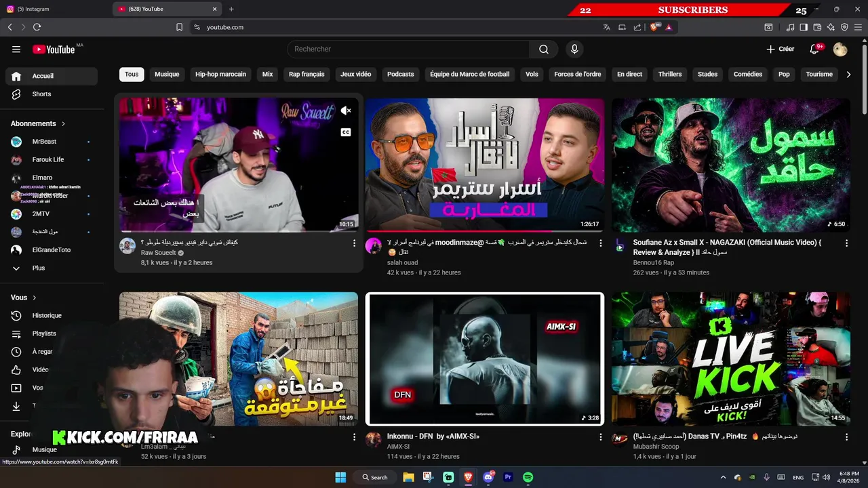The height and width of the screenshot is (488, 868).
Task: Open the account avatar menu
Action: pyautogui.click(x=840, y=49)
